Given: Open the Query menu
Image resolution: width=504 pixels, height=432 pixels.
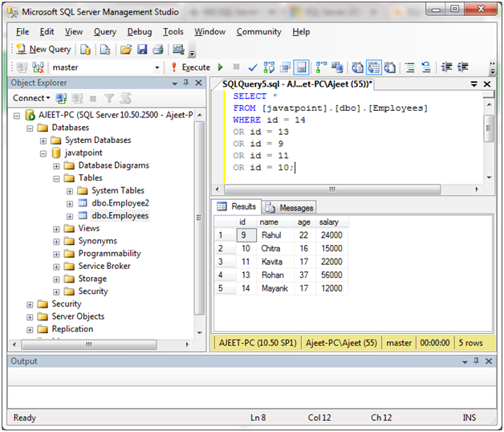Looking at the screenshot, I should [x=105, y=32].
